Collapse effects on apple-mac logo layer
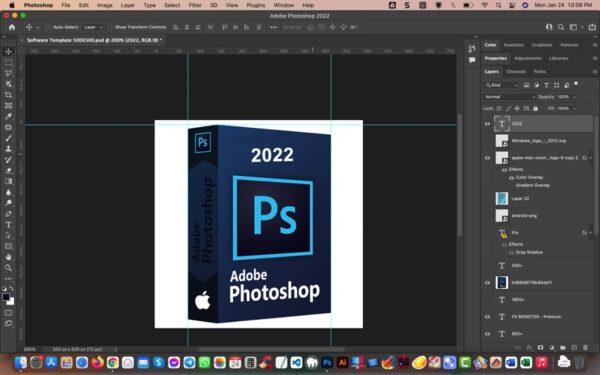 click(591, 158)
